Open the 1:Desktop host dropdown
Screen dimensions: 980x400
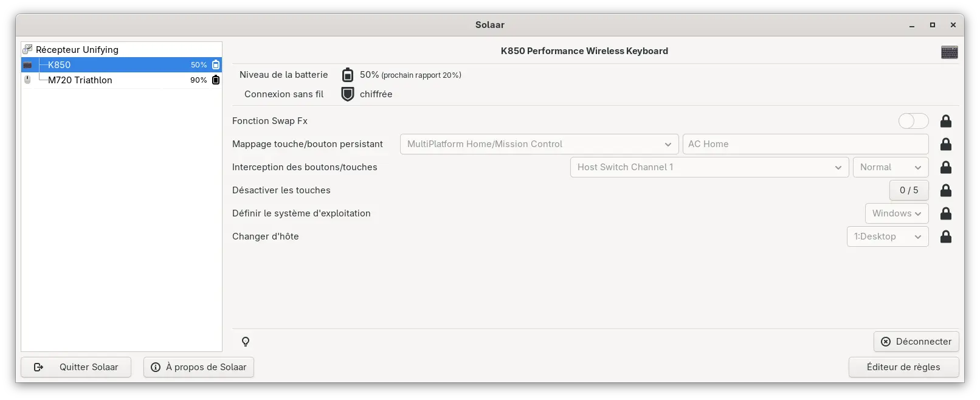coord(888,236)
